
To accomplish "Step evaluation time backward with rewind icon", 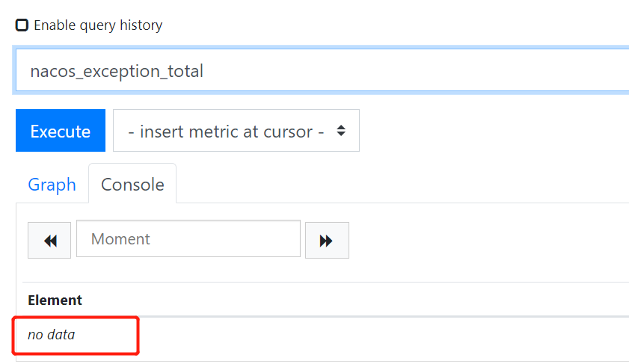I will pyautogui.click(x=49, y=241).
